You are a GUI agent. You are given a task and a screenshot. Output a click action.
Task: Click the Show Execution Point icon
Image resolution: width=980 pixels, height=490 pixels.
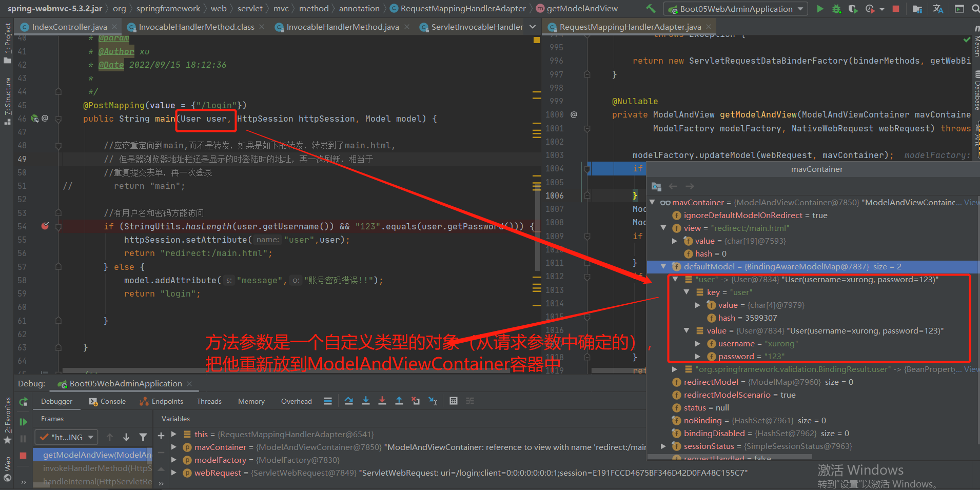tap(328, 401)
